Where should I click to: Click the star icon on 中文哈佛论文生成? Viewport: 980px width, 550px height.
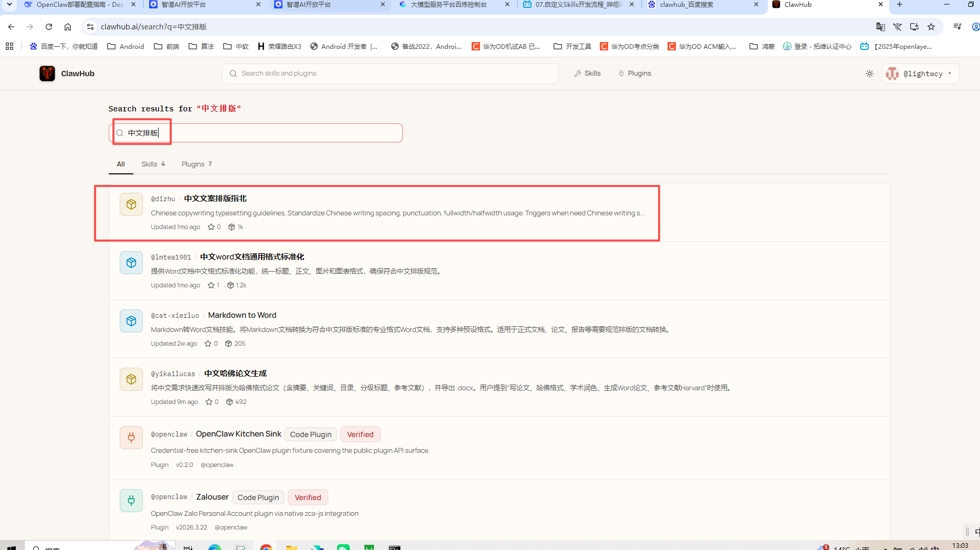click(x=209, y=402)
